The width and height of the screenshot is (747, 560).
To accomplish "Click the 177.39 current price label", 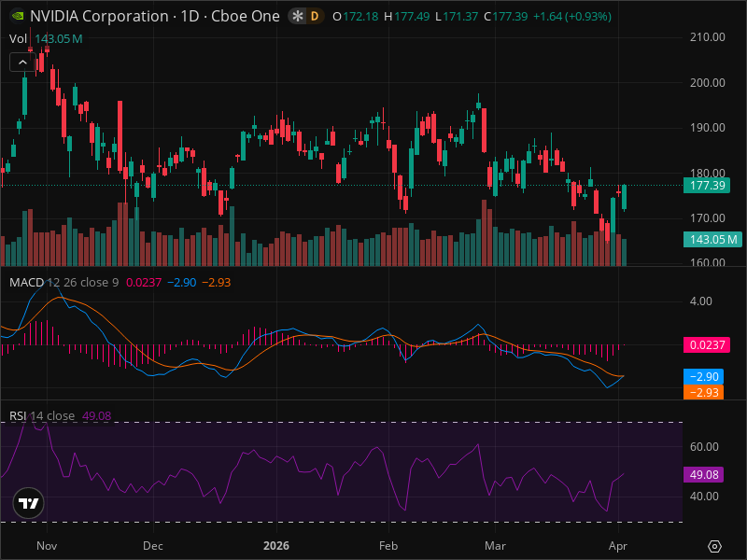I will coord(707,185).
